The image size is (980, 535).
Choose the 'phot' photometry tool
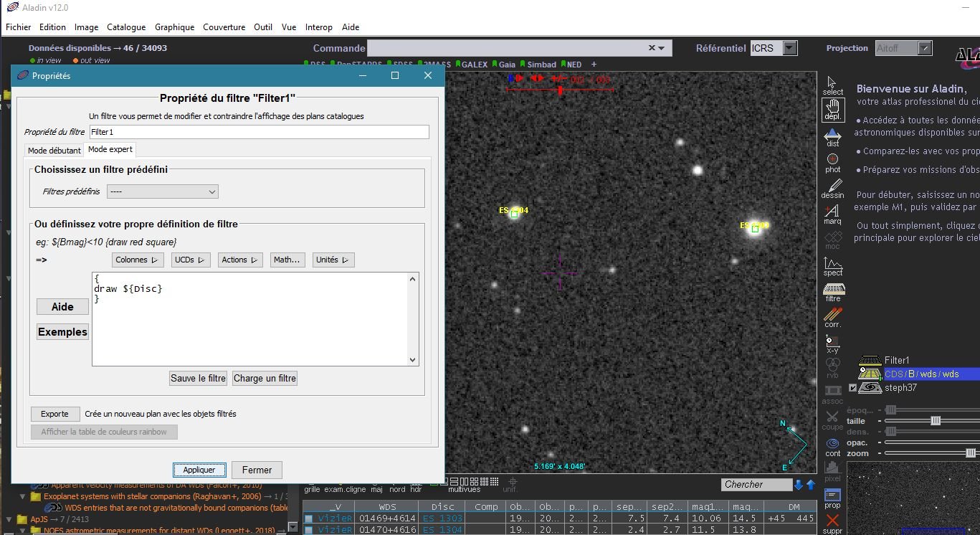pos(832,161)
